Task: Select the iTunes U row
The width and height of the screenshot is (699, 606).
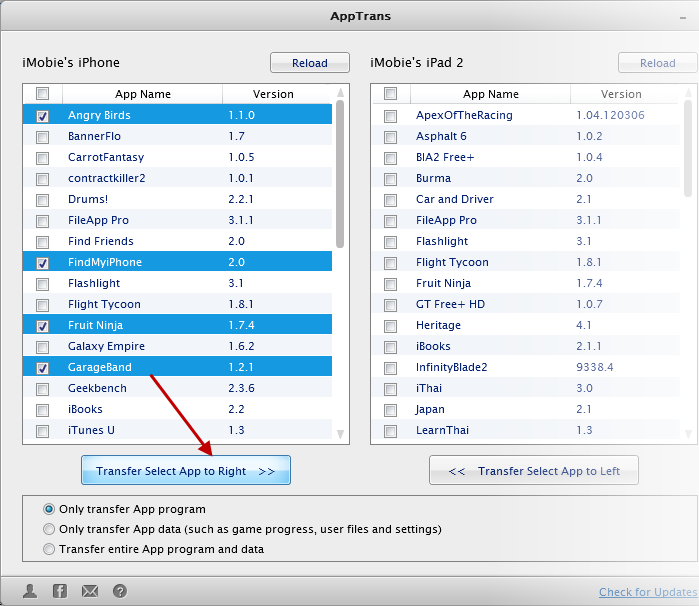Action: (177, 430)
